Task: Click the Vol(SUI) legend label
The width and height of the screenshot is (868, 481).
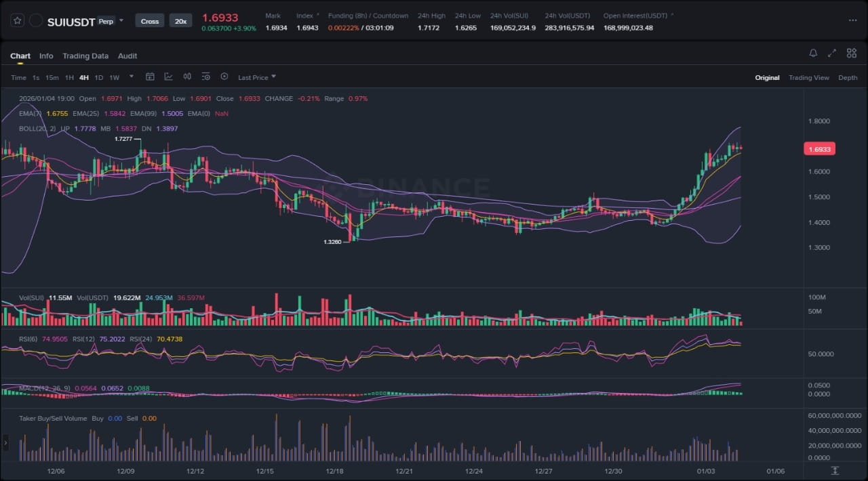Action: [31, 297]
